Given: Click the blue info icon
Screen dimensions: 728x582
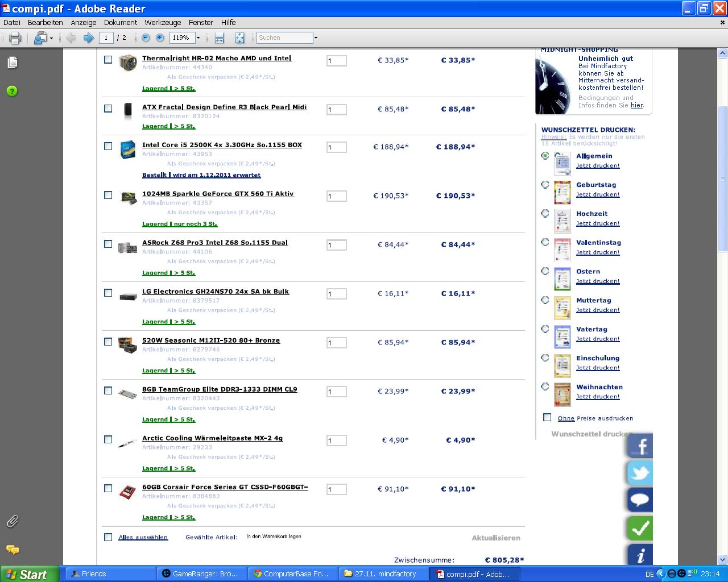Looking at the screenshot, I should 640,555.
